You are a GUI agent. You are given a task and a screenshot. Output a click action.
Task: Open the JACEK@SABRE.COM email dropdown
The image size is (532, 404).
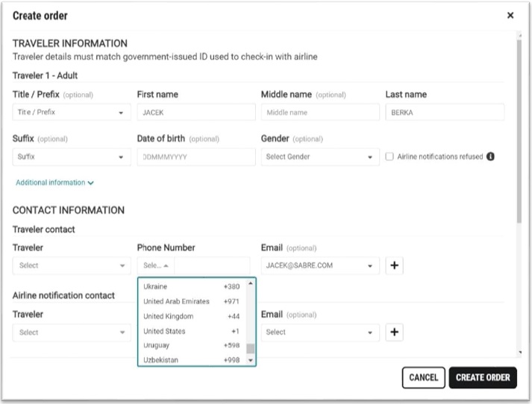(320, 265)
